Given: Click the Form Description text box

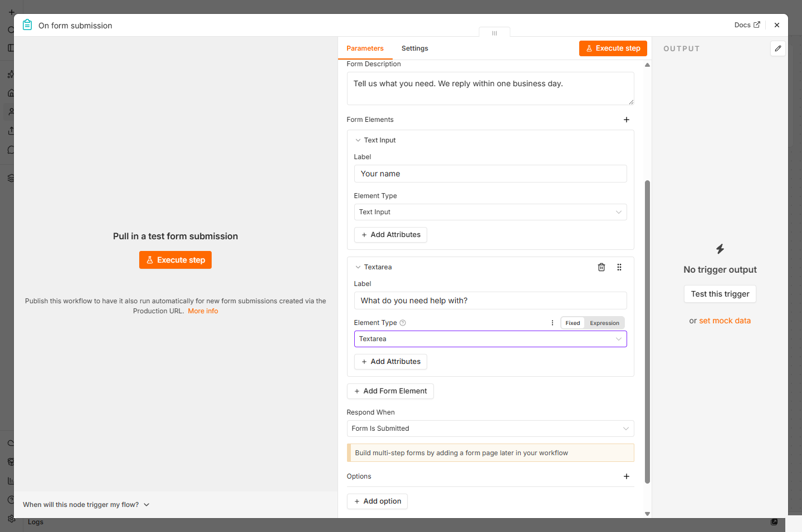Looking at the screenshot, I should coord(490,88).
